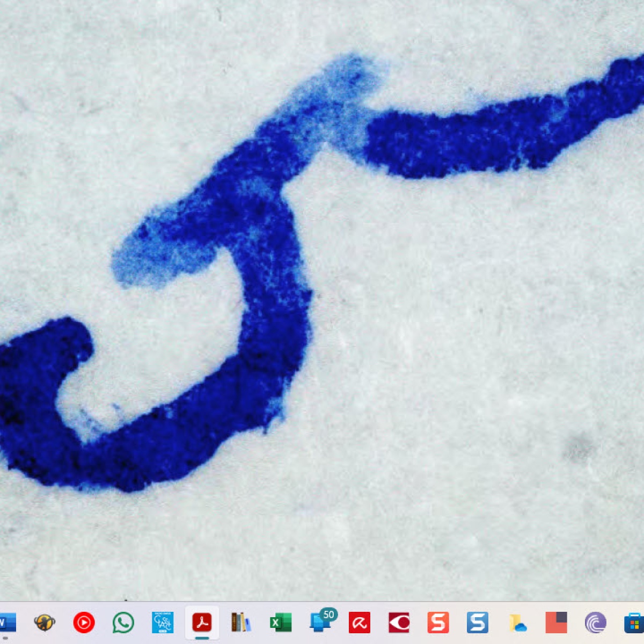The width and height of the screenshot is (644, 644).
Task: Open YouTube Music from the taskbar
Action: point(84,623)
